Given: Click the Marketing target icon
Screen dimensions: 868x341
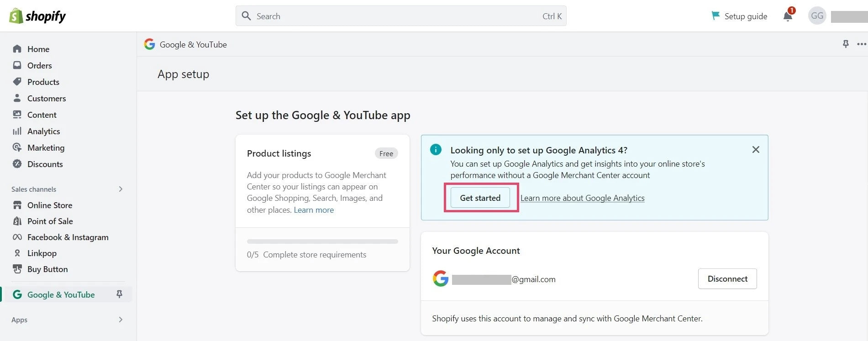Looking at the screenshot, I should pyautogui.click(x=17, y=147).
